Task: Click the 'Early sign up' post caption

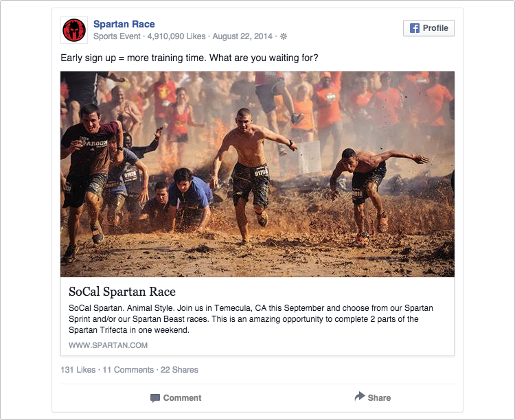Action: point(190,58)
